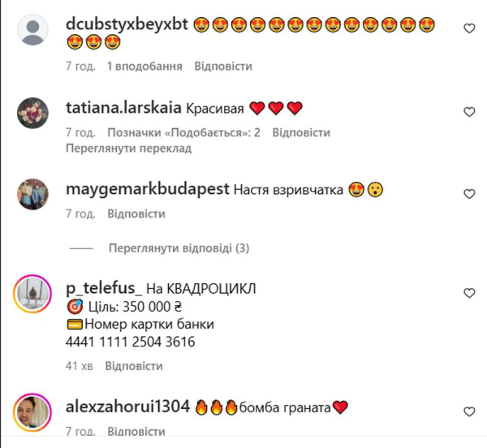Tap heart icon on maygemarkbudapest comment
This screenshot has height=448, width=487.
click(x=469, y=194)
